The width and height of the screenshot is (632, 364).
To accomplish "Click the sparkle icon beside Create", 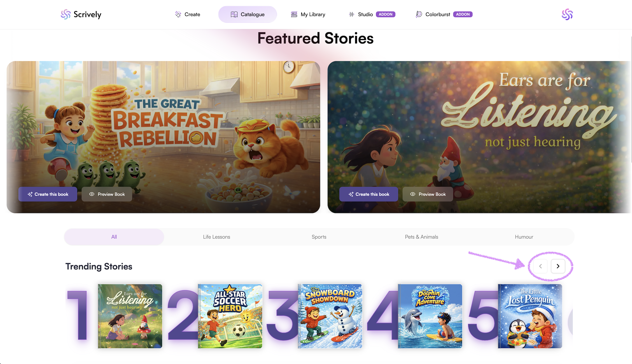I will point(178,14).
